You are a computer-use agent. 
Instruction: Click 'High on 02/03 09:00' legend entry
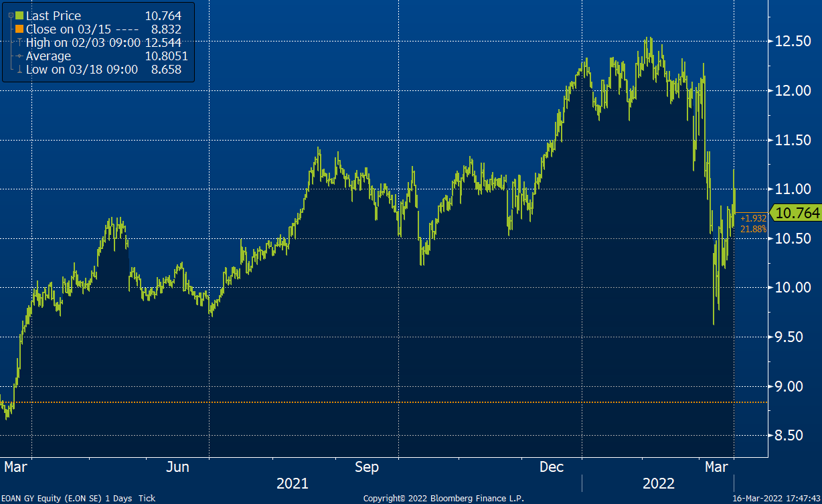(83, 42)
